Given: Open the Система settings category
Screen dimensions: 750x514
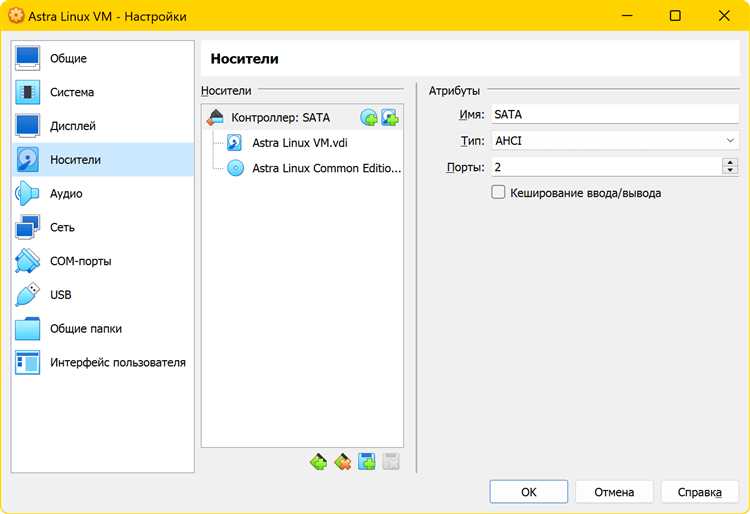Looking at the screenshot, I should click(x=102, y=92).
